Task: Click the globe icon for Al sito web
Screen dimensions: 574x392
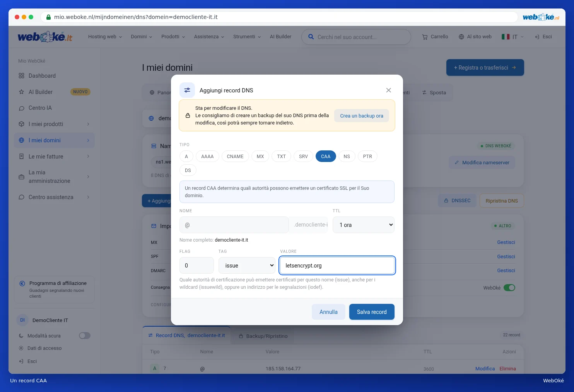Action: click(x=461, y=37)
